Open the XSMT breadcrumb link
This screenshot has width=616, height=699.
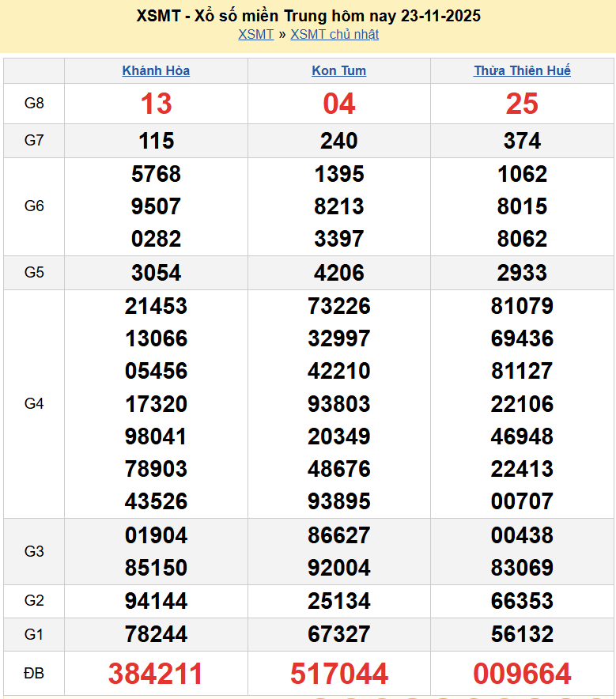(255, 34)
